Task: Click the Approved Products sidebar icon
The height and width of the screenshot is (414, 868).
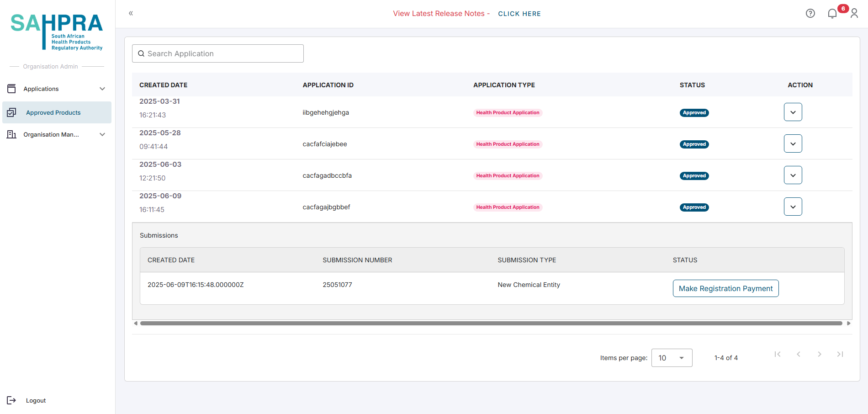Action: pos(12,112)
